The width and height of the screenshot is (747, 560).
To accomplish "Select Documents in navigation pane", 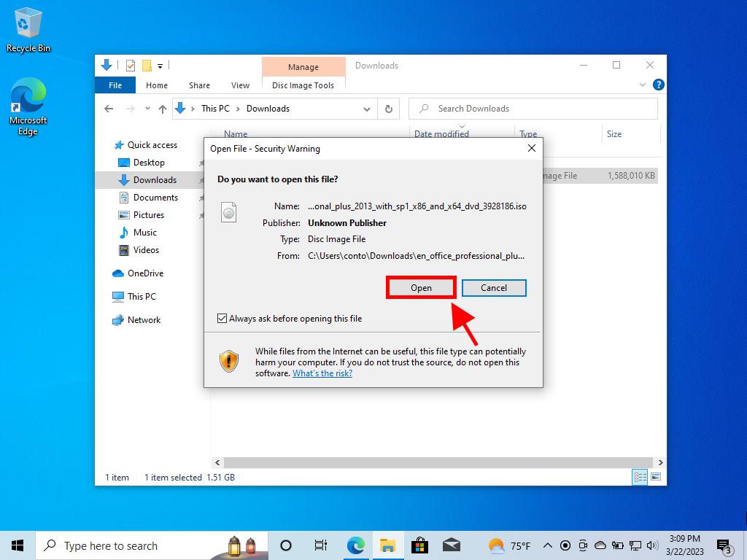I will [x=156, y=198].
